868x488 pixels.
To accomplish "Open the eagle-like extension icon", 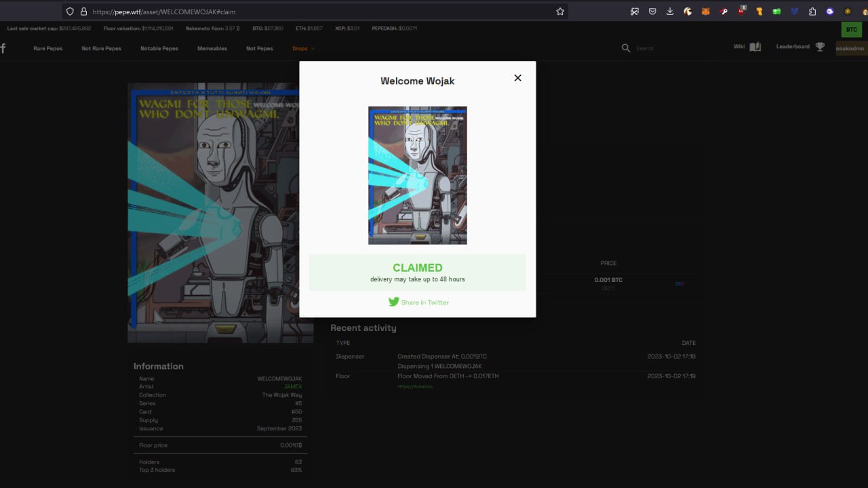I will pos(688,12).
